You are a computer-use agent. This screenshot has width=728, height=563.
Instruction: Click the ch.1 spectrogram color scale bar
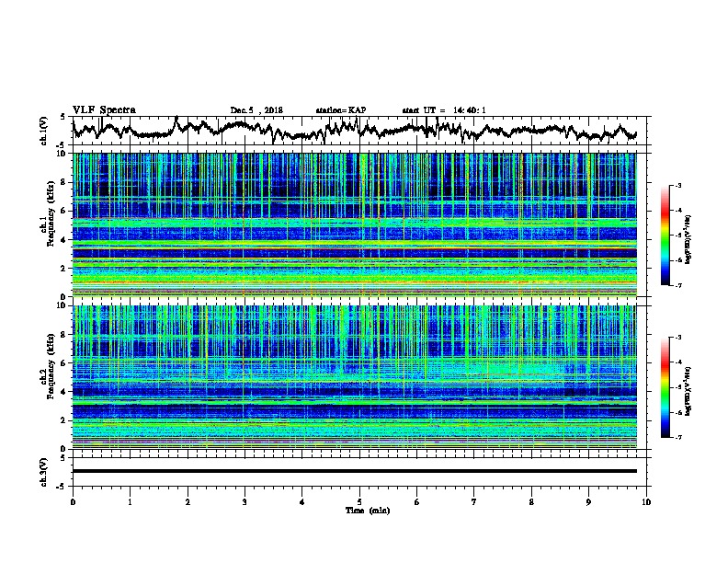click(665, 236)
